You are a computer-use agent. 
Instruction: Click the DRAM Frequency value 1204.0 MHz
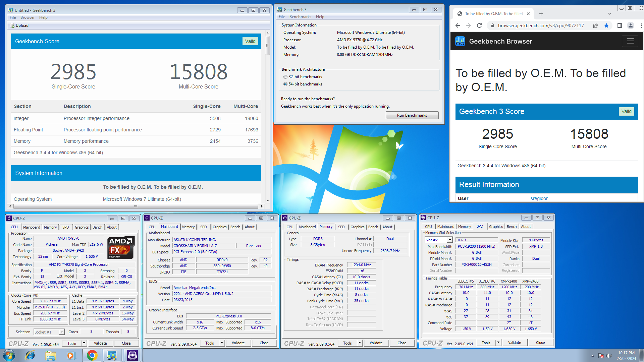coord(361,265)
